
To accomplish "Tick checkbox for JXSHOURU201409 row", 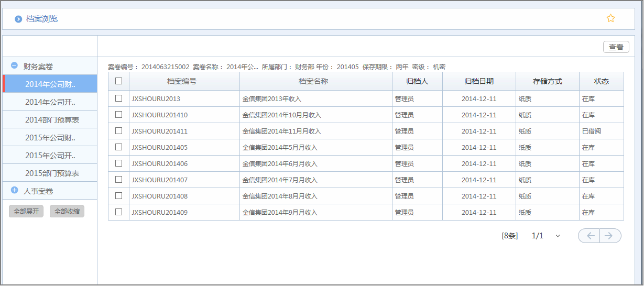I will [x=118, y=212].
